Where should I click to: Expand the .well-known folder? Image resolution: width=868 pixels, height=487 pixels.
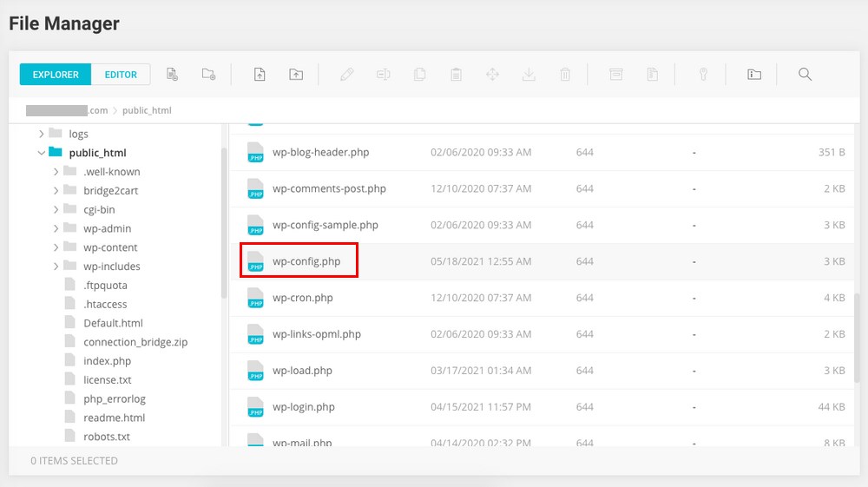coord(56,172)
